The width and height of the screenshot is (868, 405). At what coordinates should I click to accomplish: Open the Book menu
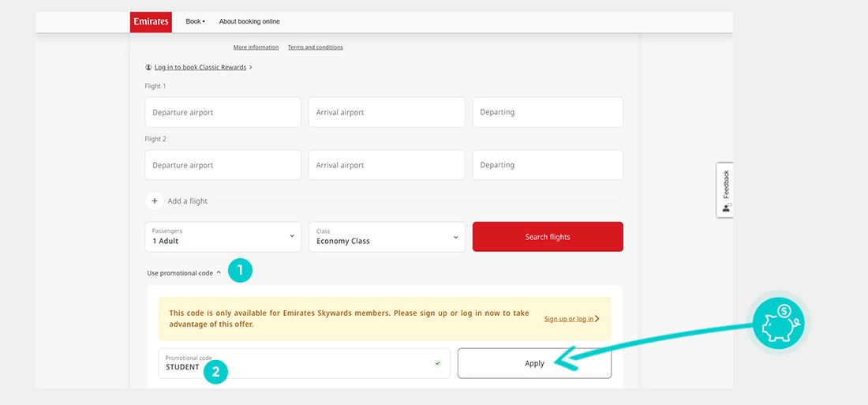click(x=195, y=21)
